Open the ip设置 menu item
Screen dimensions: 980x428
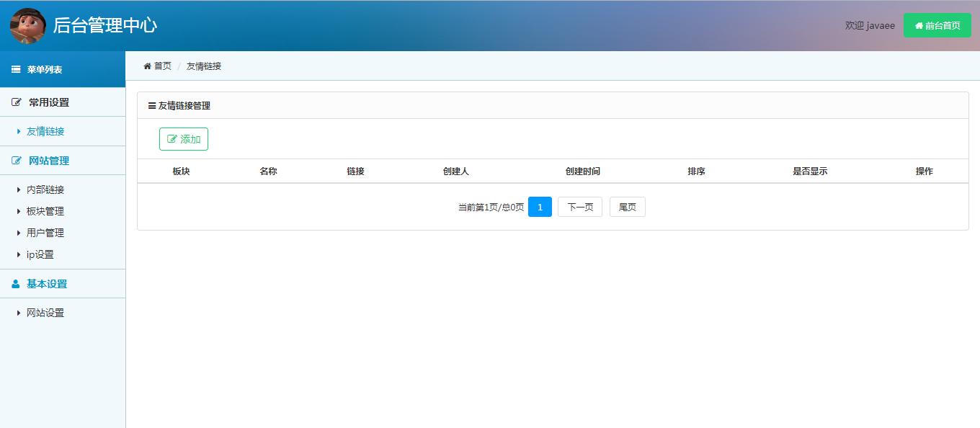click(x=40, y=254)
